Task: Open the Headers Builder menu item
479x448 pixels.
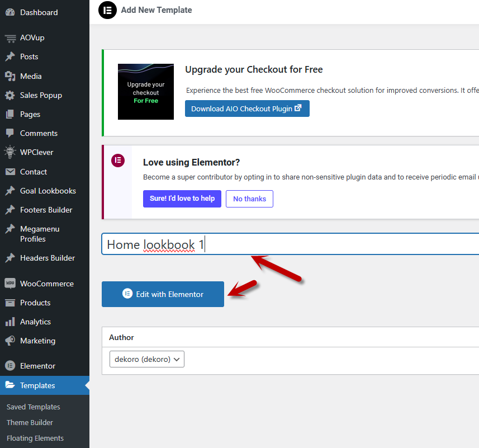Action: (45, 258)
